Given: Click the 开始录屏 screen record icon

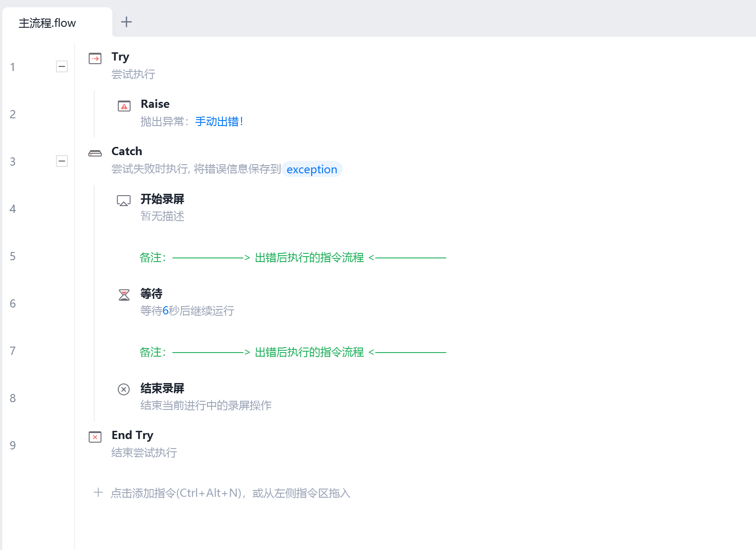Looking at the screenshot, I should (x=124, y=201).
